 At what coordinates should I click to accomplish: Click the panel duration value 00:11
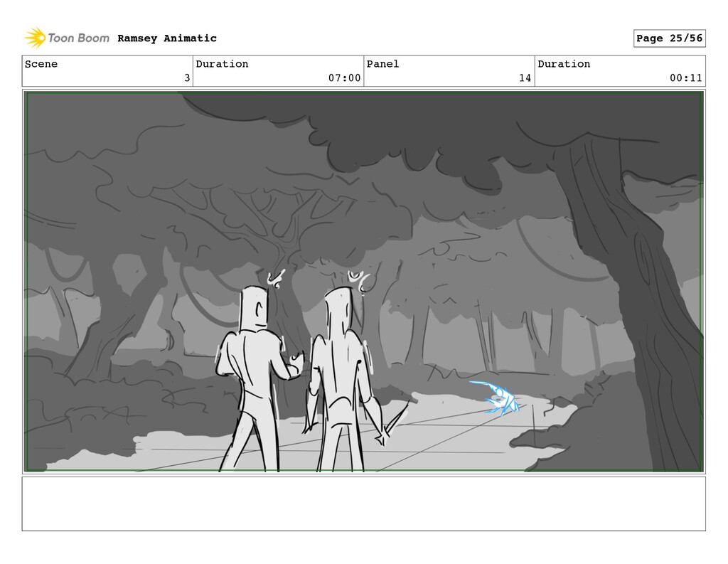(x=686, y=78)
